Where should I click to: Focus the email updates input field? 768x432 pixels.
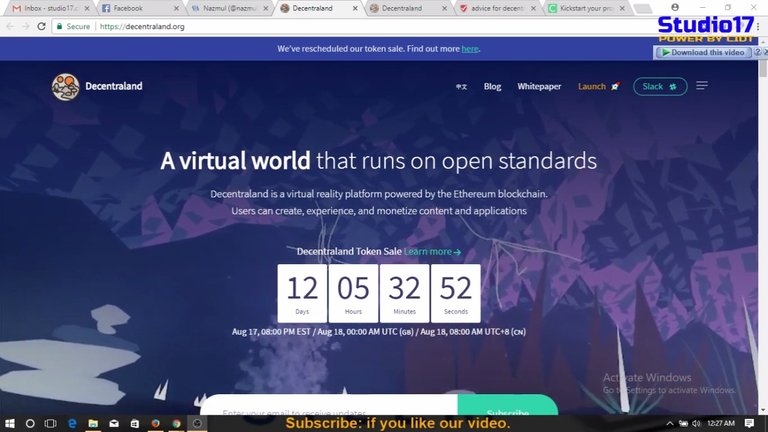tap(329, 406)
